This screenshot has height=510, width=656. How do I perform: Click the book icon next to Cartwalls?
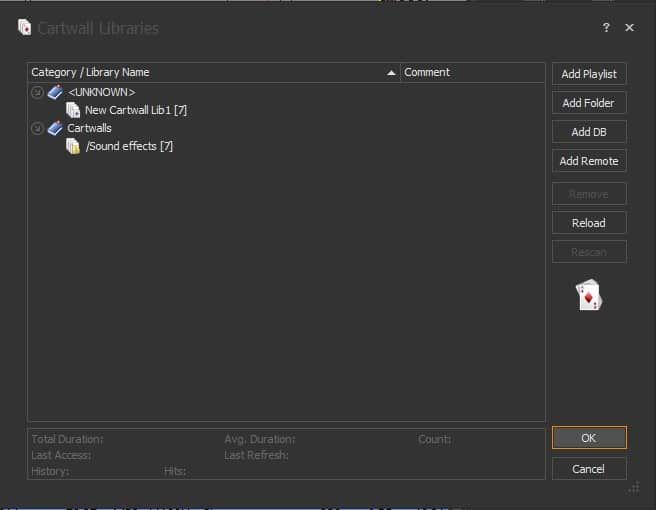(55, 128)
